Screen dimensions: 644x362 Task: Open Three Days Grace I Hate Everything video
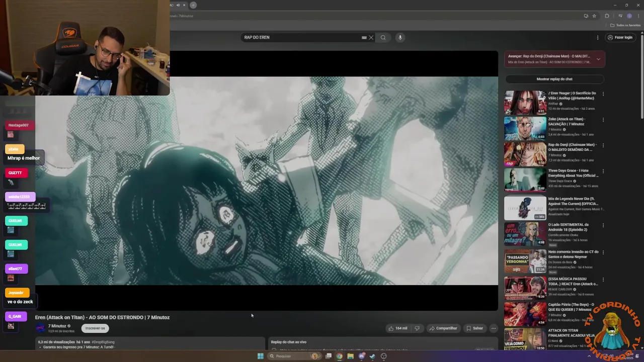[x=525, y=179]
